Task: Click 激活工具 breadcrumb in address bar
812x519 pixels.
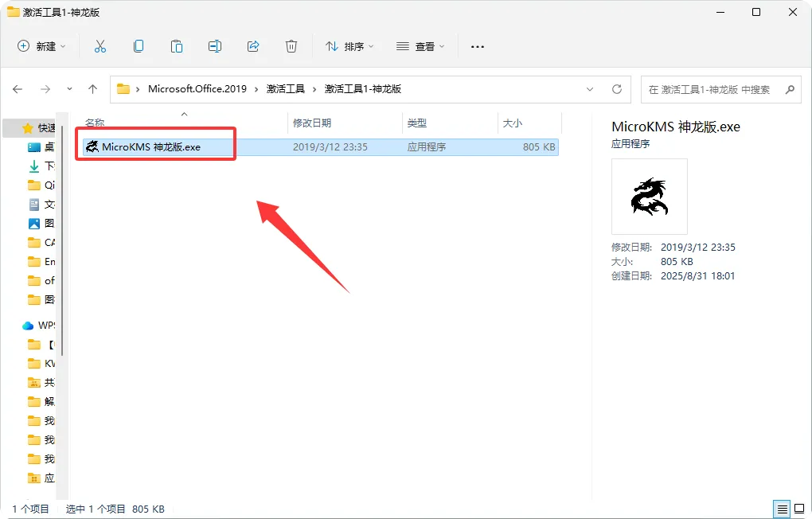Action: click(x=285, y=88)
